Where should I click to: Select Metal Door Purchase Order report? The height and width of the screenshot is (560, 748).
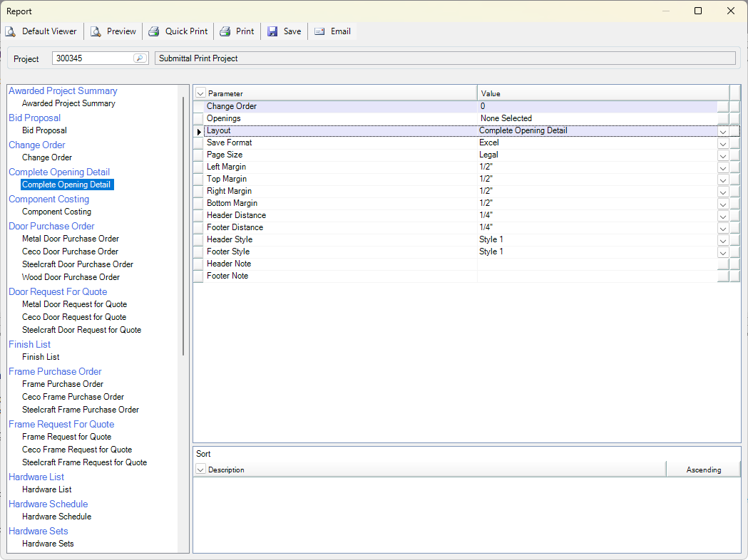[x=71, y=239]
